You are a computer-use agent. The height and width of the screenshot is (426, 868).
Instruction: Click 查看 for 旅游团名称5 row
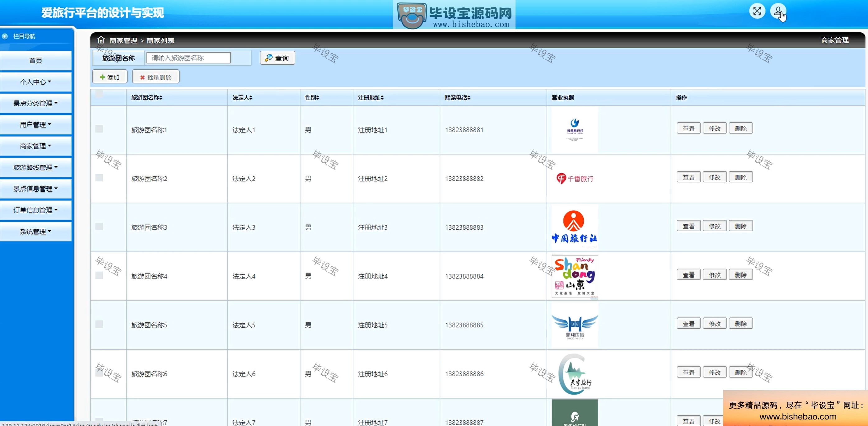pyautogui.click(x=689, y=324)
